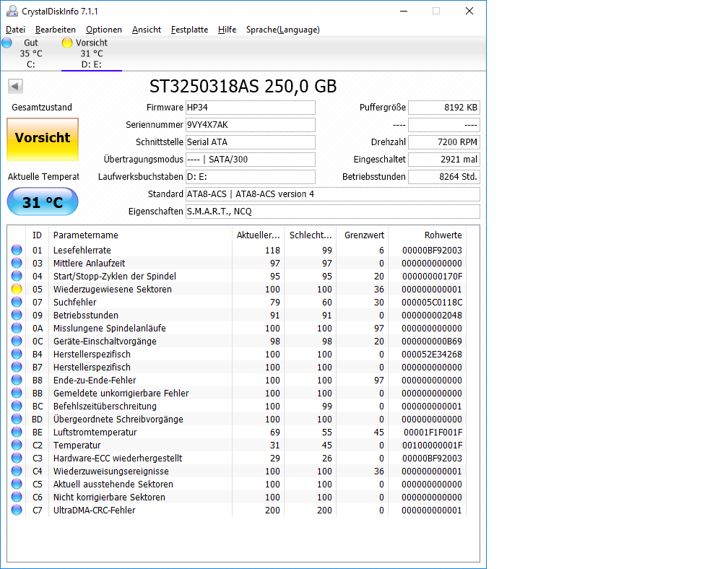Click the status icon for Aktuell ausstehende Sektoren
Screen dimensions: 728x569
pos(17,484)
